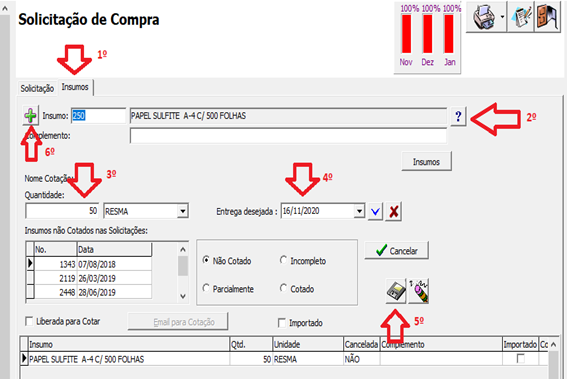The image size is (567, 379).
Task: Click the exit door icon
Action: point(547,17)
